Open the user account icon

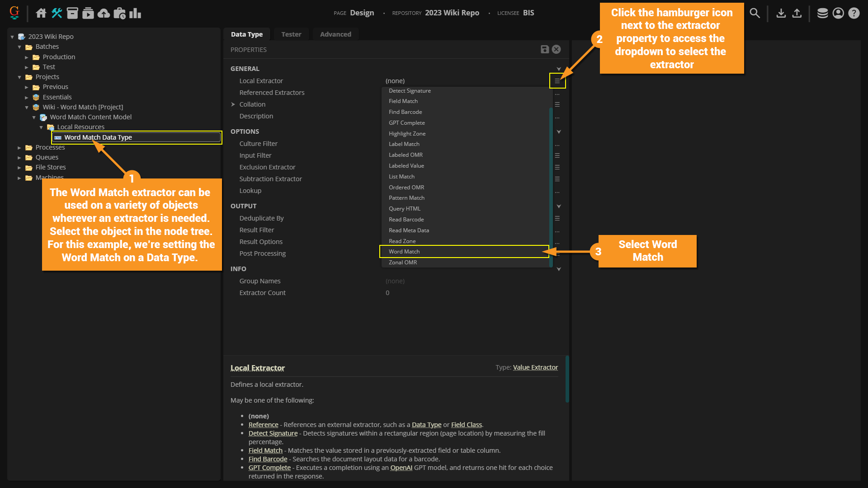pyautogui.click(x=838, y=13)
